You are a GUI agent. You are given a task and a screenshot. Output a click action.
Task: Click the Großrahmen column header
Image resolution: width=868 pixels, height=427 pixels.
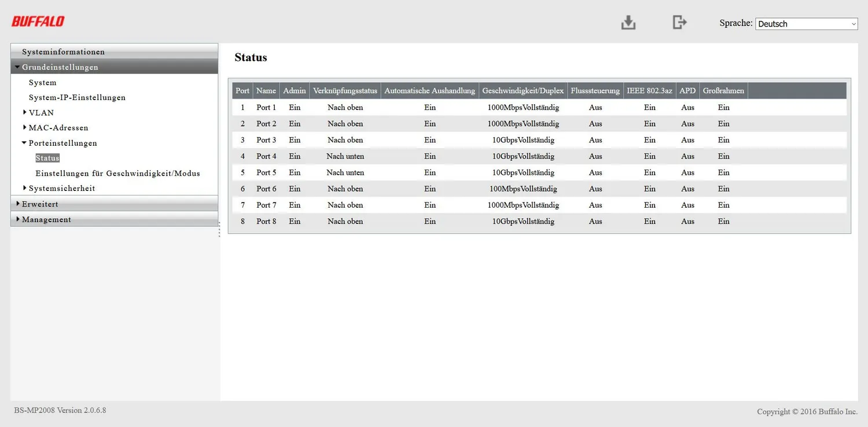723,91
